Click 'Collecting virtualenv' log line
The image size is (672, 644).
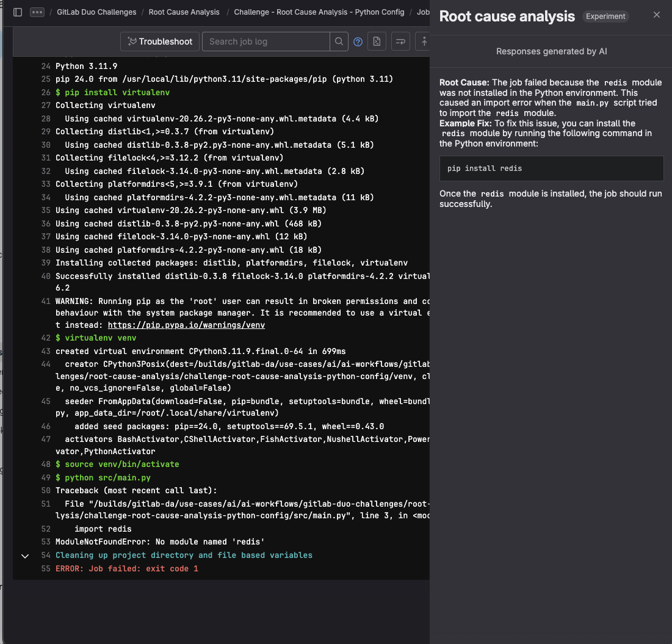point(106,106)
